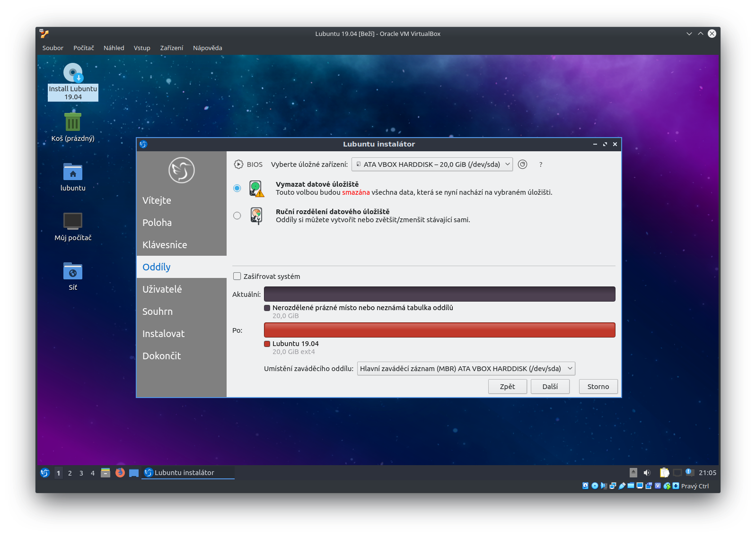Viewport: 756px width, 537px height.
Task: Open VirtualBox Náhled menu
Action: (114, 48)
